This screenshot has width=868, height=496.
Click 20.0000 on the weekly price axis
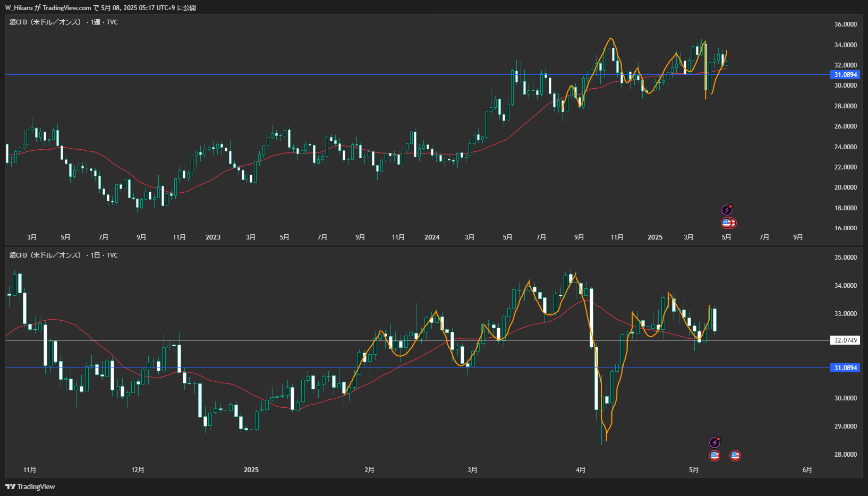pyautogui.click(x=846, y=187)
